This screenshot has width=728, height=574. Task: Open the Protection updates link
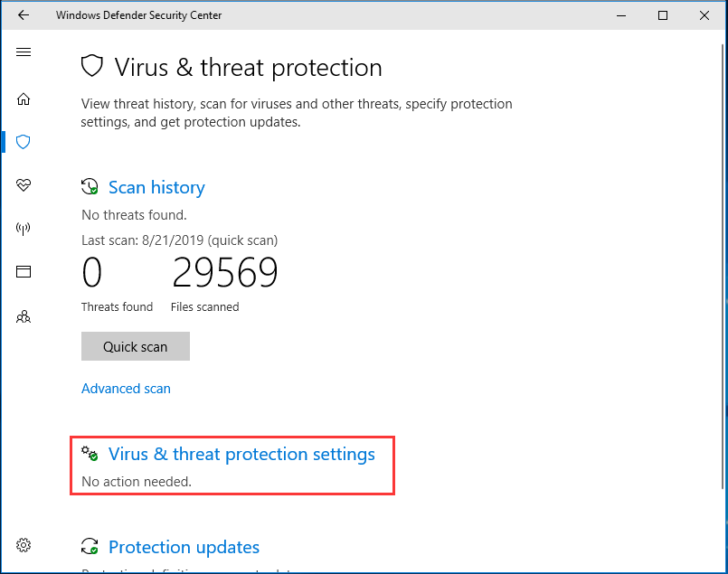(184, 547)
